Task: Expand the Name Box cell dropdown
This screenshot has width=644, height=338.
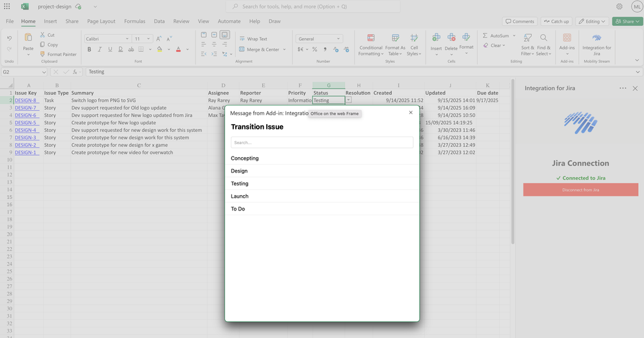Action: click(x=44, y=72)
